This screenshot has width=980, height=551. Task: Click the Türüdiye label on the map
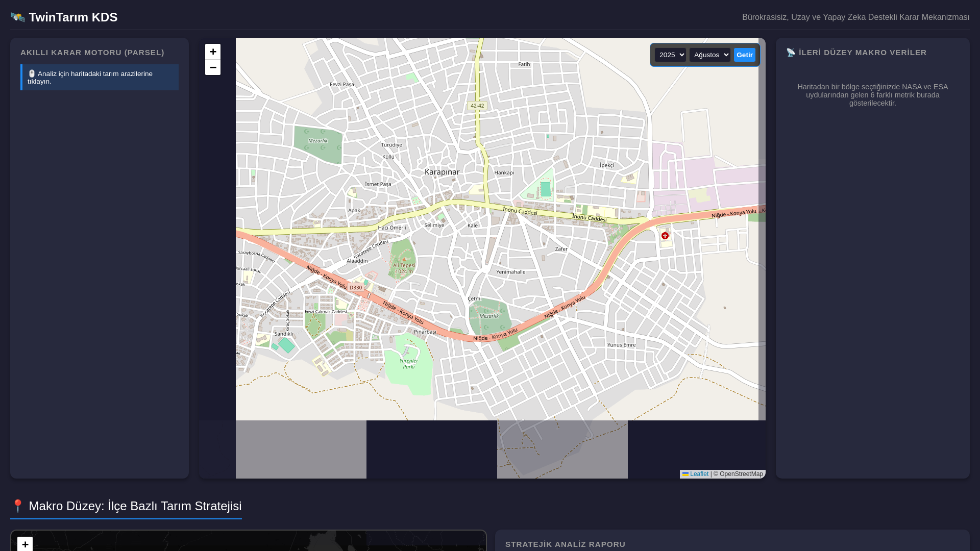pyautogui.click(x=392, y=145)
